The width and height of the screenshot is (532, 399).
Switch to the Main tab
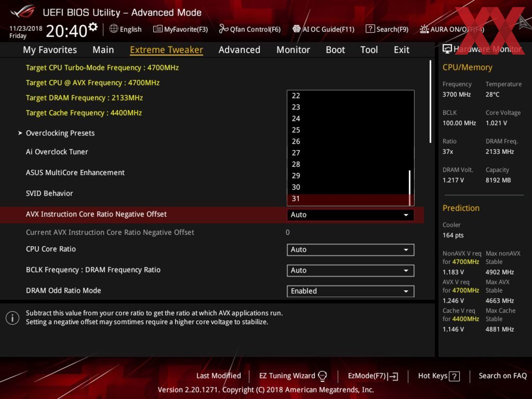[x=103, y=50]
